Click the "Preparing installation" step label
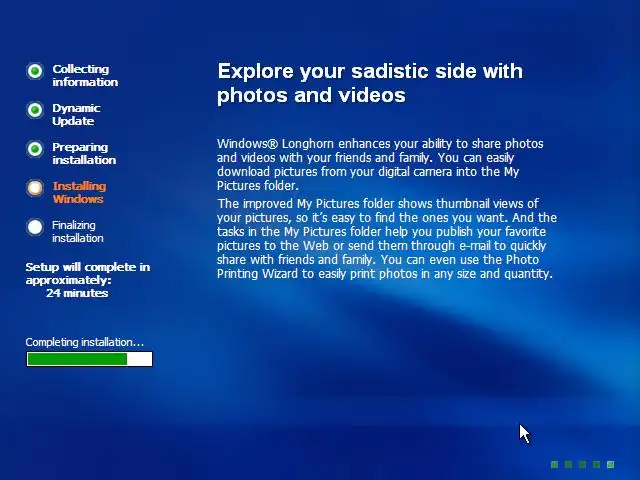 [x=84, y=153]
